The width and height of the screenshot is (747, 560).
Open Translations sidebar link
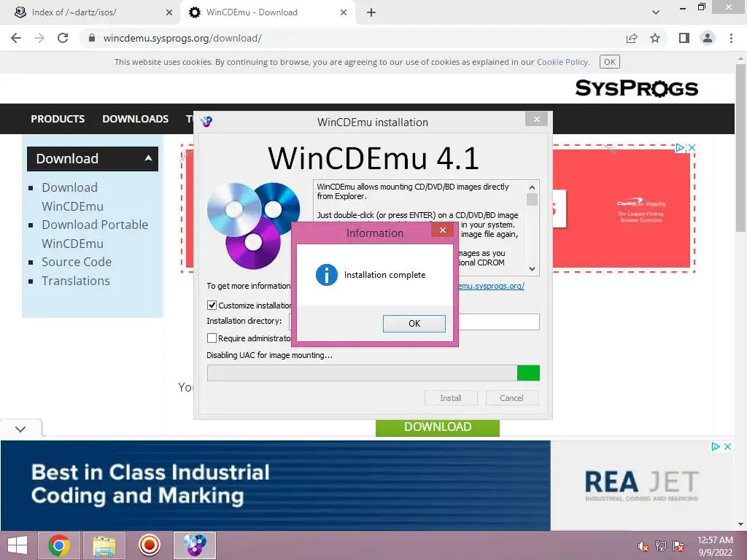(76, 281)
